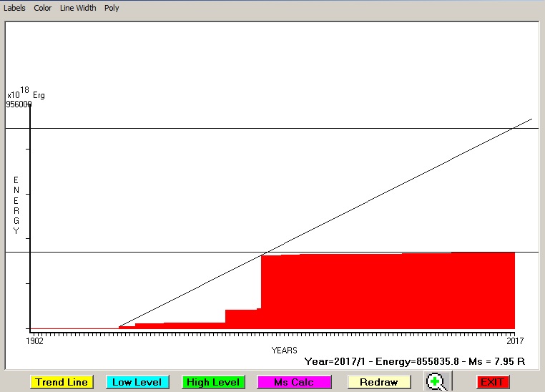Open the Poly menu
This screenshot has width=545, height=392.
(112, 8)
